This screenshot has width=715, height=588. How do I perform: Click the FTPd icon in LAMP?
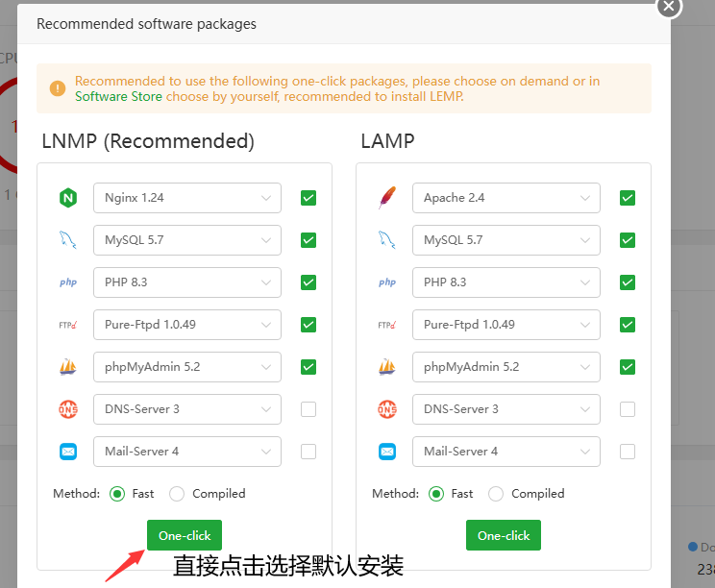387,325
